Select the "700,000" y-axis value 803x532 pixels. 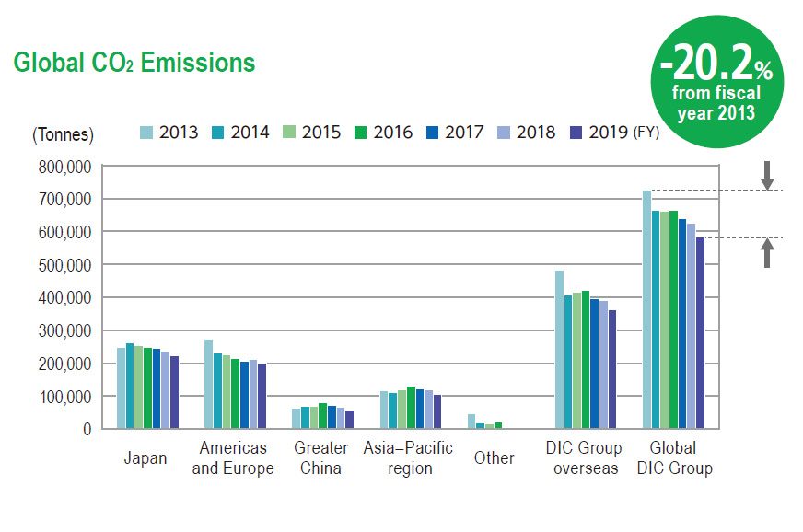pyautogui.click(x=65, y=199)
